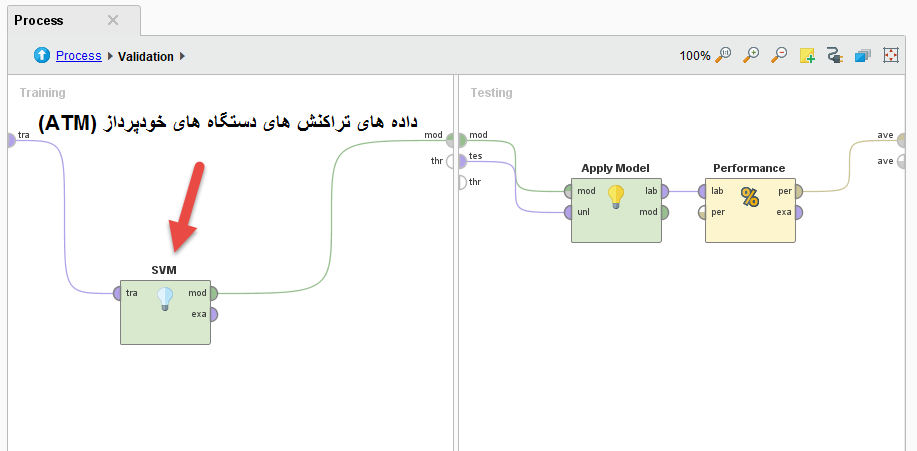Open the Process breadcrumb link
Screen dimensions: 917x451
[x=78, y=56]
